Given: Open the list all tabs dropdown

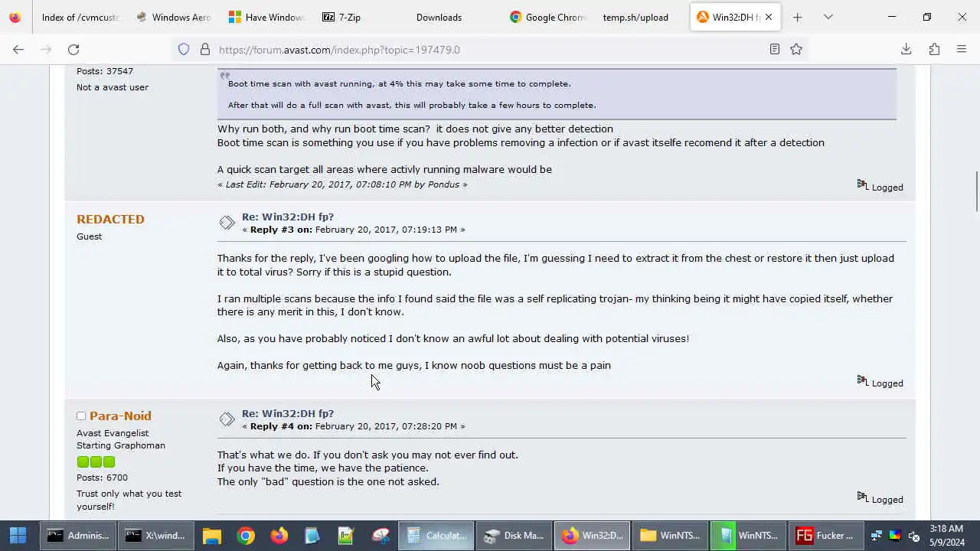Looking at the screenshot, I should 828,17.
